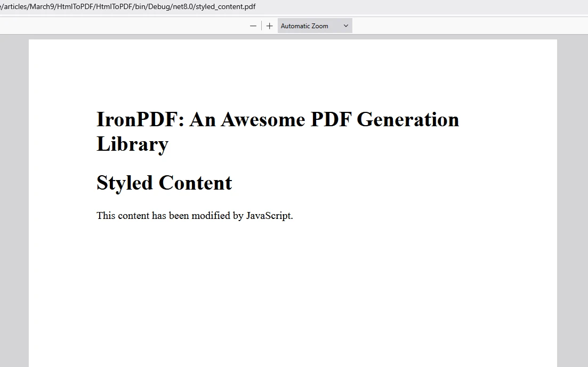
Task: Click the word IronPDF in the title
Action: (136, 119)
